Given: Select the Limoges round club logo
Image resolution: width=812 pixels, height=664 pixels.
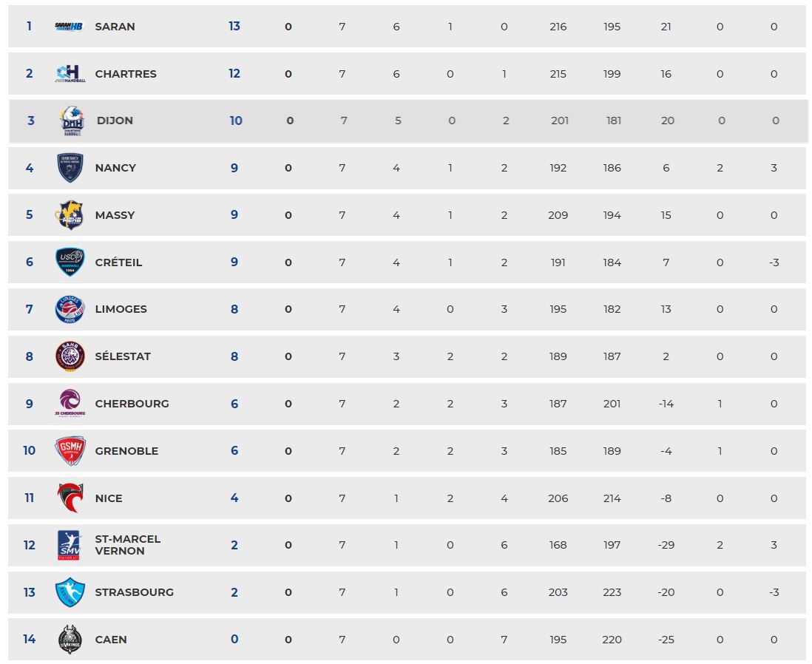Looking at the screenshot, I should [x=70, y=309].
